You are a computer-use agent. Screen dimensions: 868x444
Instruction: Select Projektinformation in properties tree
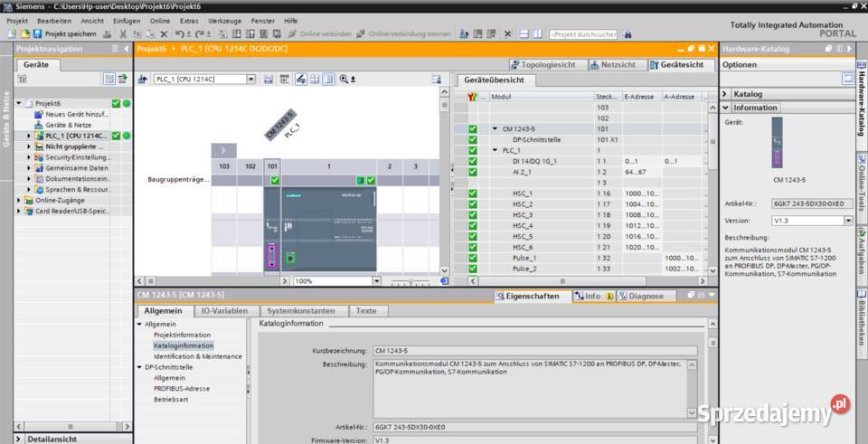click(182, 335)
